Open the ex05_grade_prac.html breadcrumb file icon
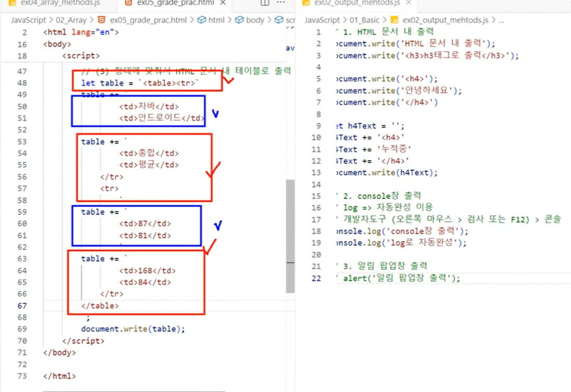The width and height of the screenshot is (571, 392). pyautogui.click(x=102, y=20)
